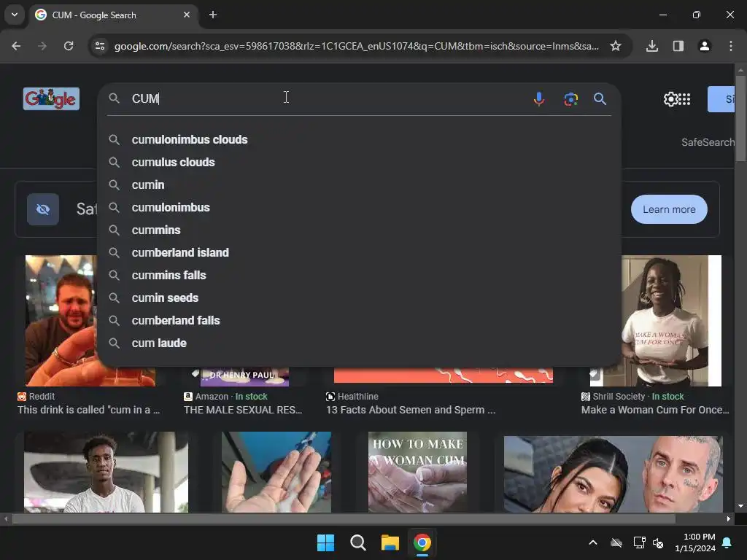This screenshot has width=747, height=560.
Task: Open the Windows Start menu
Action: tap(326, 542)
